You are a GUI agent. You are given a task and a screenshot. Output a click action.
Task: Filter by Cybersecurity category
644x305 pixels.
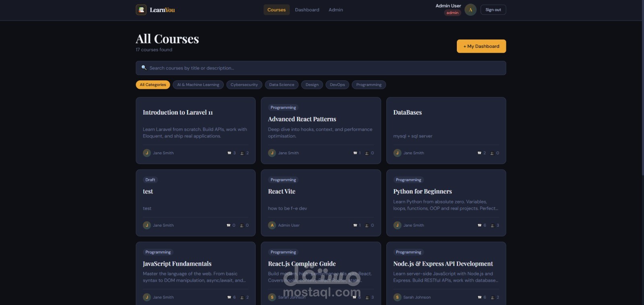[x=244, y=85]
